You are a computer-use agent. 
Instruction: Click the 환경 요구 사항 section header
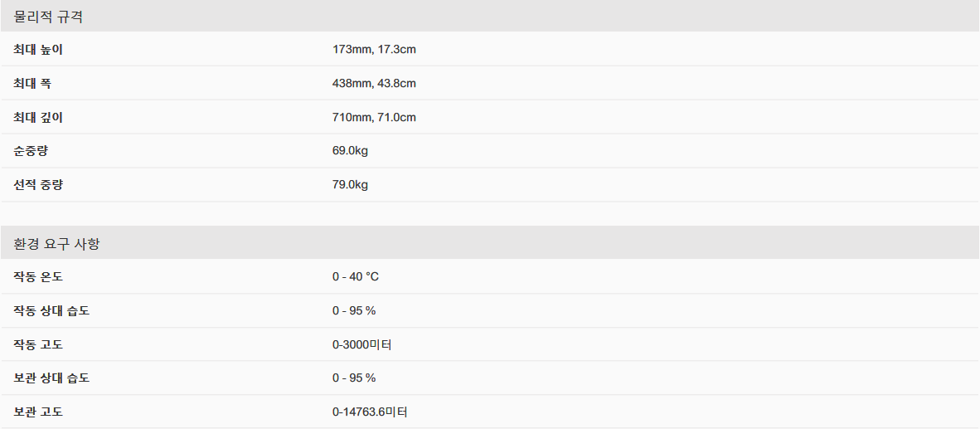(x=57, y=244)
